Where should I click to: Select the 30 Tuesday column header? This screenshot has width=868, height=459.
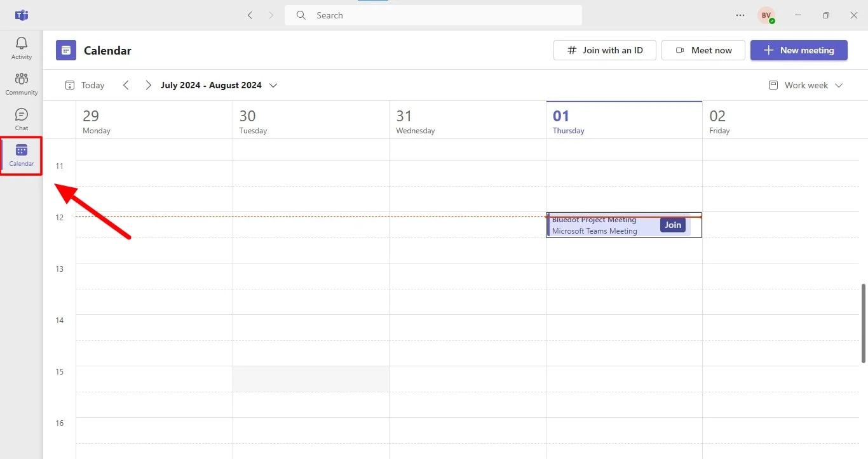pos(311,121)
